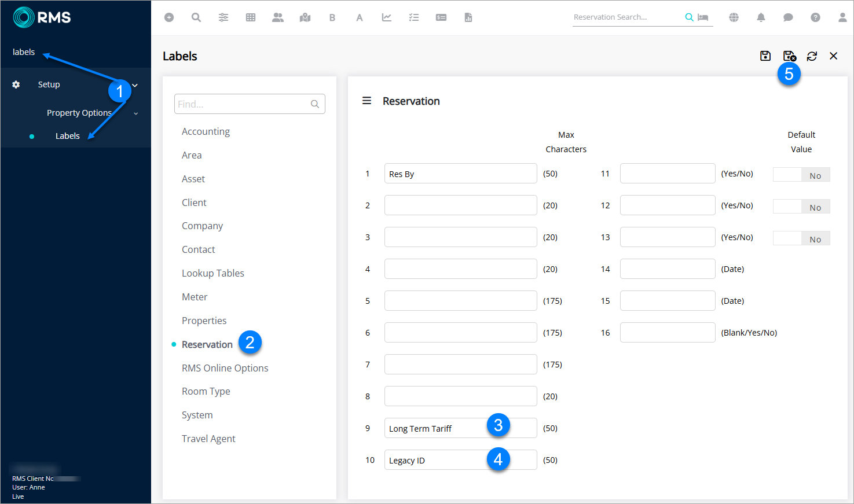
Task: Select RMS Online Options category
Action: click(225, 368)
